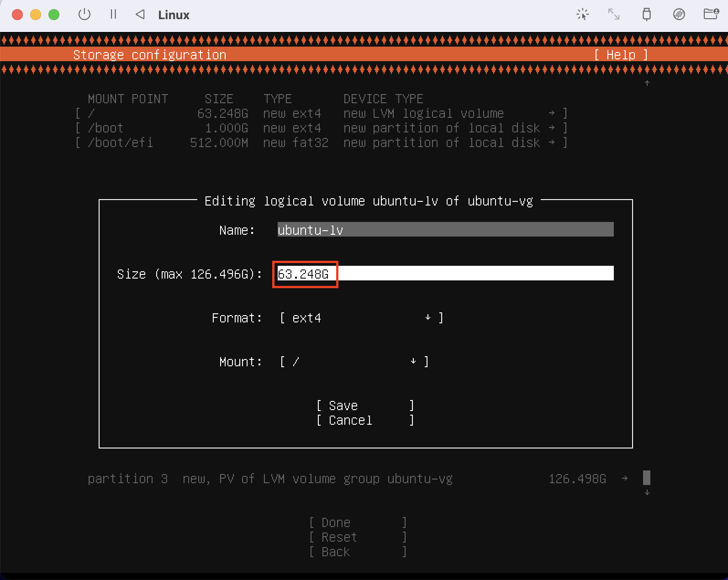Reset the storage configuration
728x580 pixels.
pos(358,537)
